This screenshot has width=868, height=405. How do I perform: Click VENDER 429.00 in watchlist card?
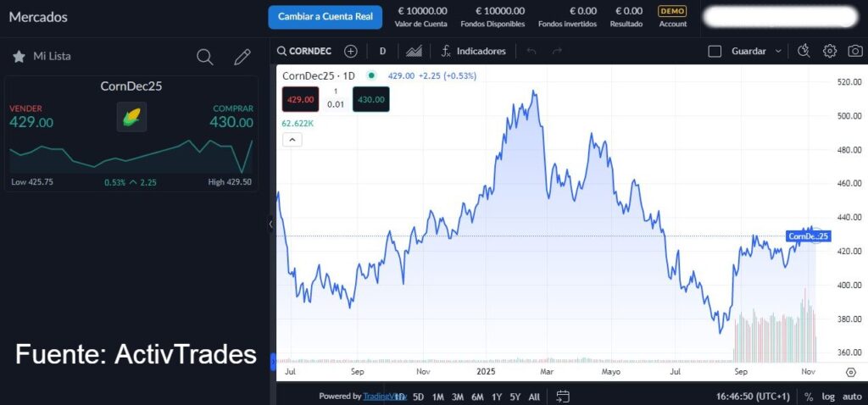click(31, 117)
